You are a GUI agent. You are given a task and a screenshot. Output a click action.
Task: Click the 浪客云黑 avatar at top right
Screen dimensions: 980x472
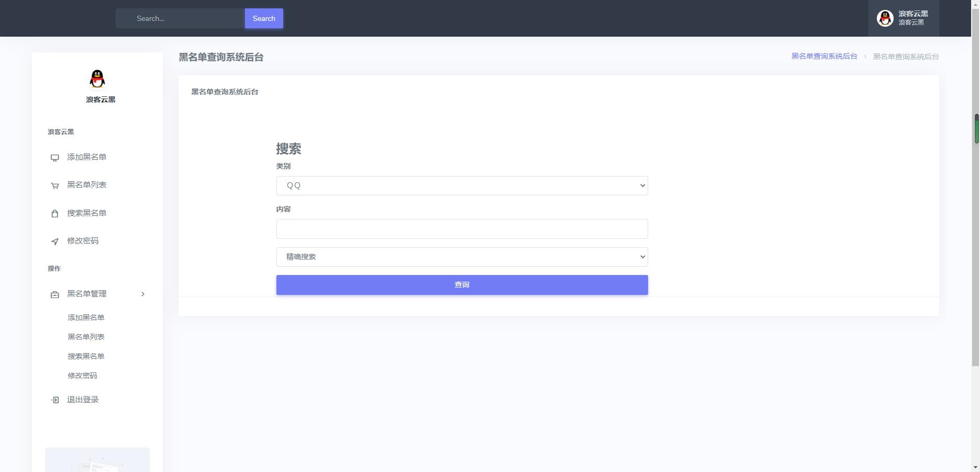(x=885, y=18)
